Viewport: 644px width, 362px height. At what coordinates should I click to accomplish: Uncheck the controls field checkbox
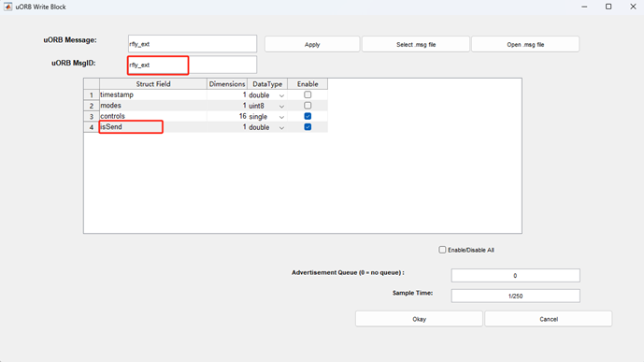click(308, 116)
